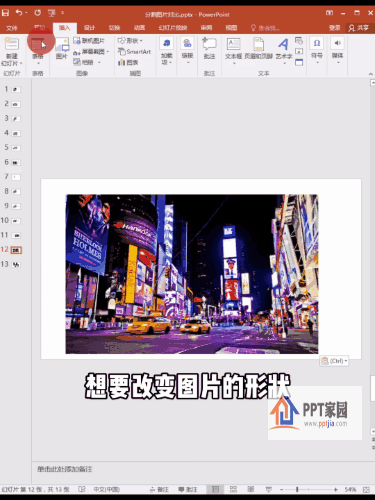Open the File (文件) tab
Viewport: 375px width, 500px height.
[12, 28]
